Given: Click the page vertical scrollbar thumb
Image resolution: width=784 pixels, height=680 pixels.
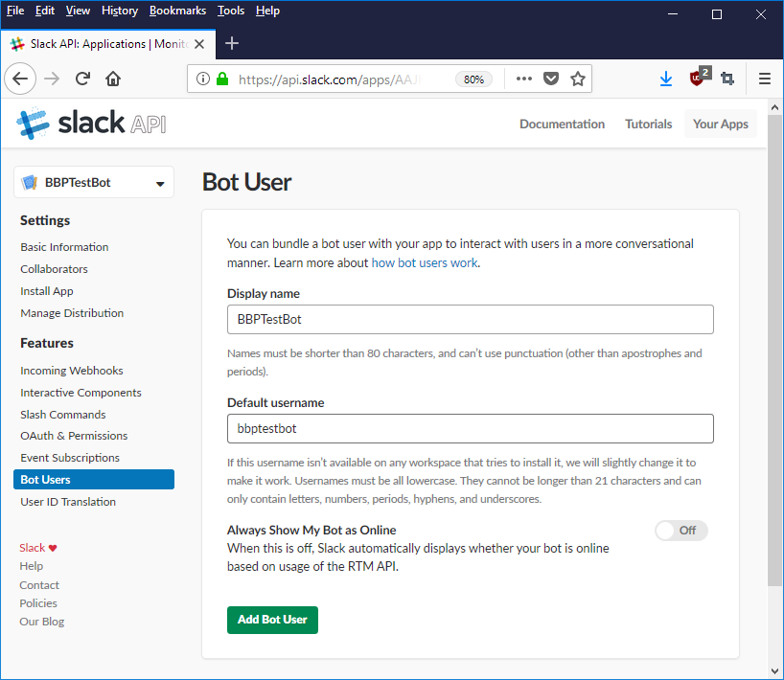Looking at the screenshot, I should [774, 350].
